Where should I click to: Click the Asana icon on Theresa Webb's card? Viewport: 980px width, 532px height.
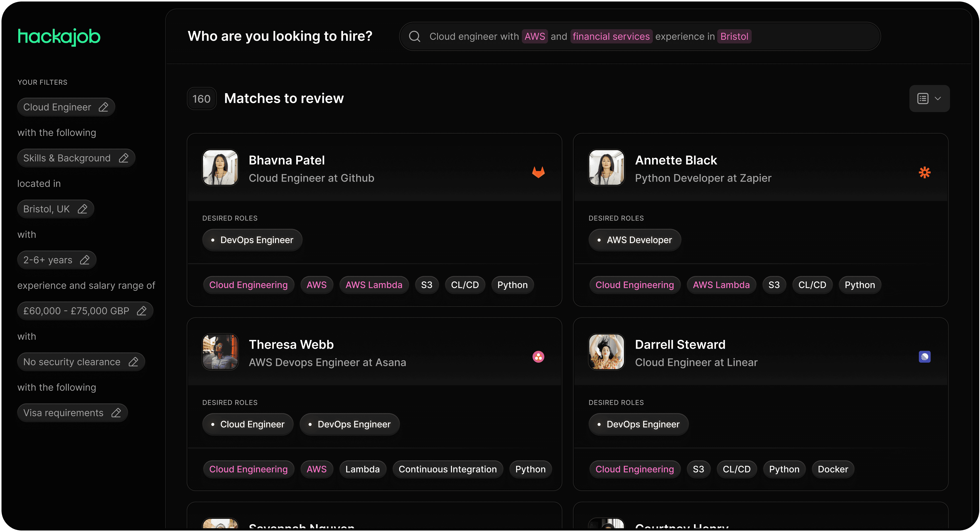click(x=538, y=357)
